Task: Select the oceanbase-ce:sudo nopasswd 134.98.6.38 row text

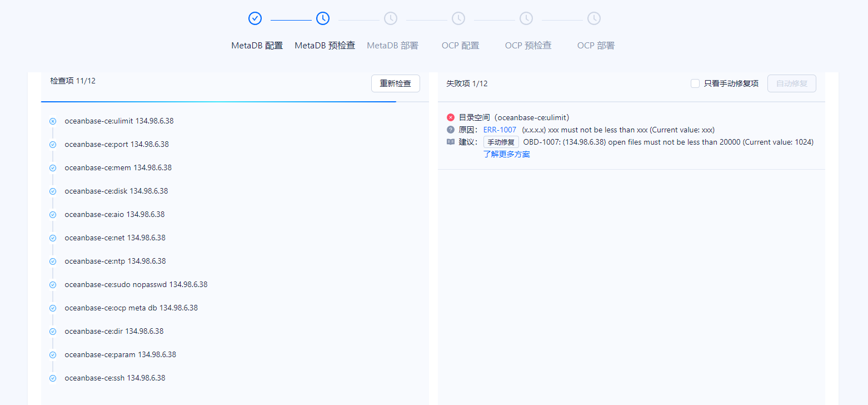Action: tap(136, 284)
